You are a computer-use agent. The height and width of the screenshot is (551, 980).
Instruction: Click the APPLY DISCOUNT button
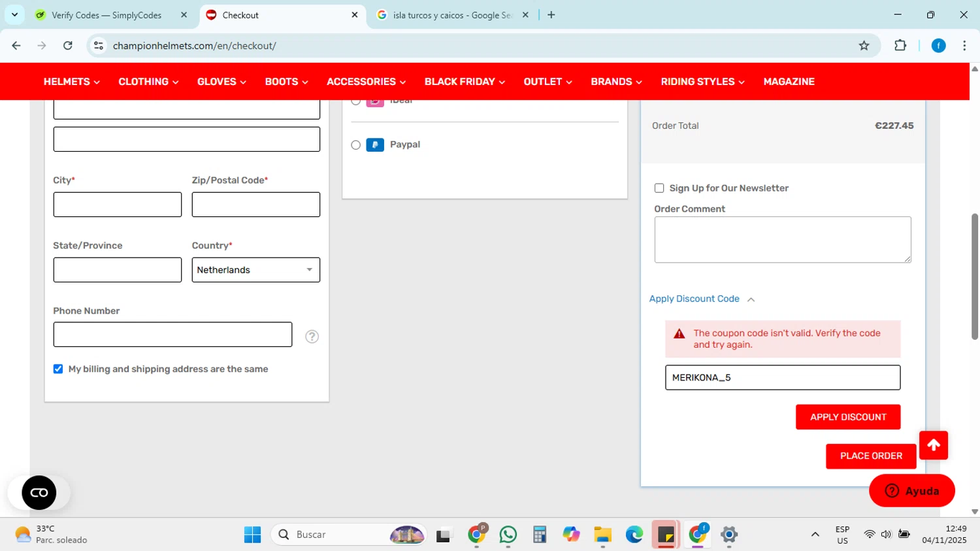(x=848, y=417)
